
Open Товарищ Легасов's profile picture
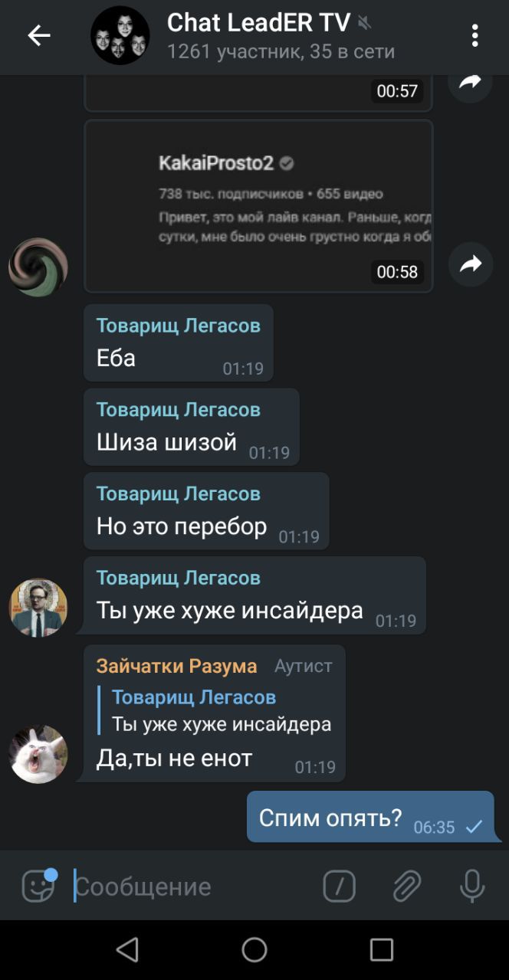coord(38,608)
